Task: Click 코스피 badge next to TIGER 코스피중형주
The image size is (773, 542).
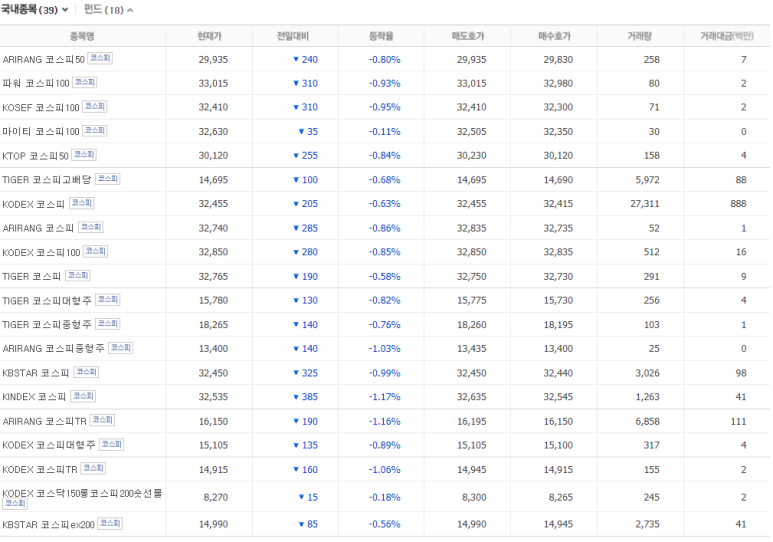Action: 107,324
